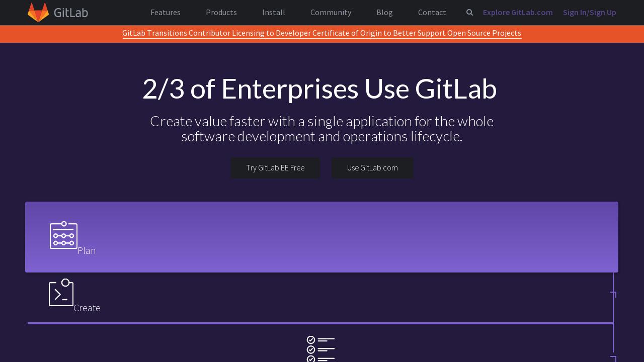Click the Plan stage board icon

coord(64,235)
